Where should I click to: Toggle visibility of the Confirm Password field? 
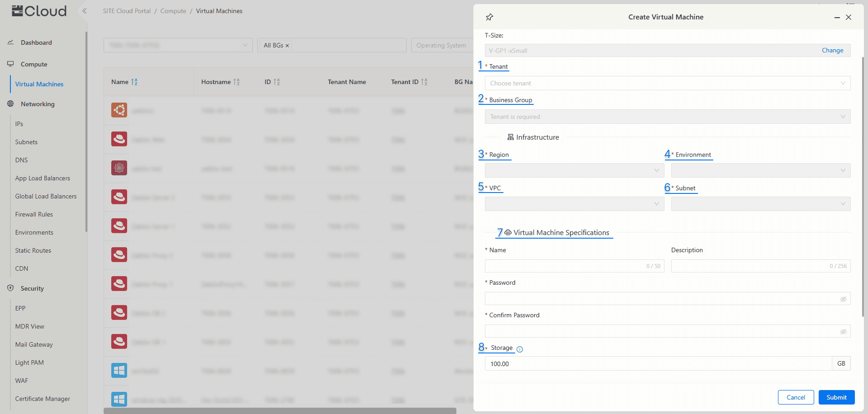(x=843, y=332)
